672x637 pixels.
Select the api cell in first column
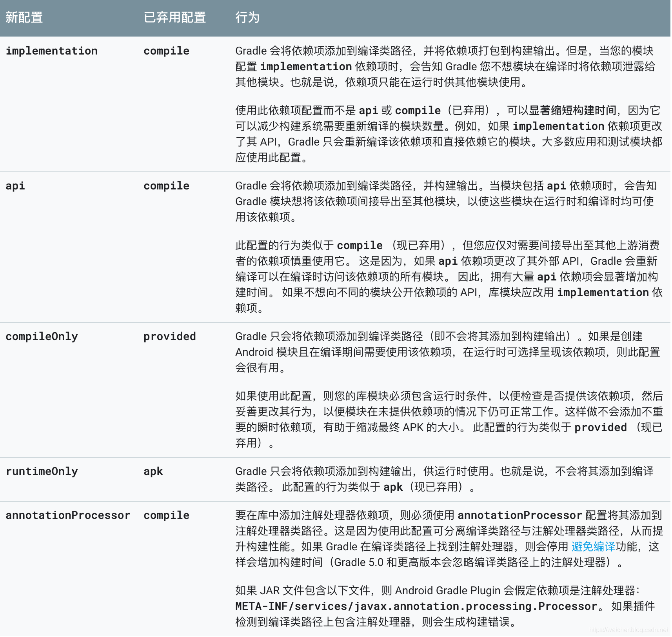15,186
